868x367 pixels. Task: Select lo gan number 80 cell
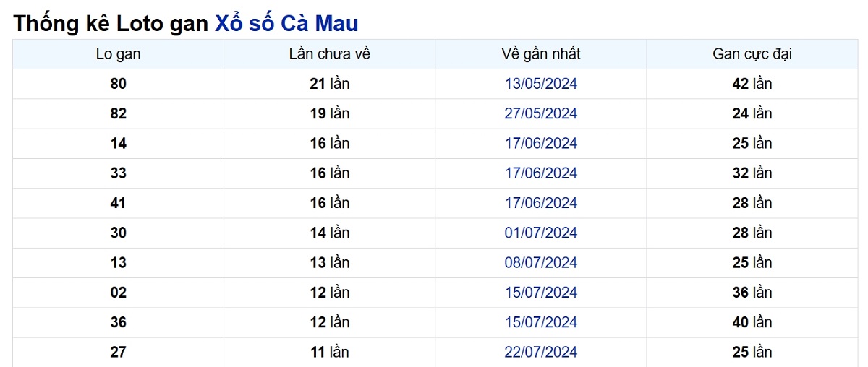tap(119, 84)
